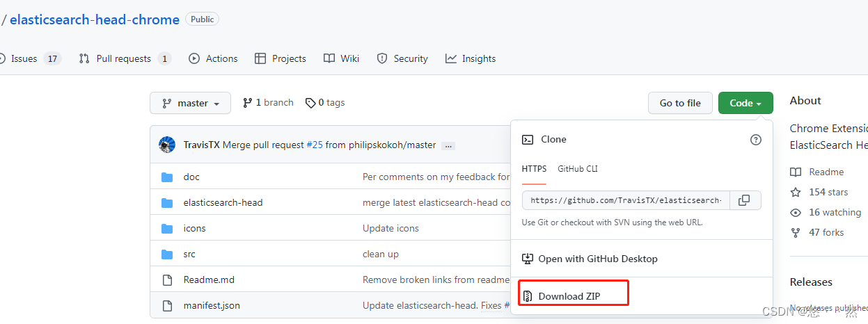Select the HTTPS clone tab
This screenshot has height=324, width=868.
pos(534,169)
